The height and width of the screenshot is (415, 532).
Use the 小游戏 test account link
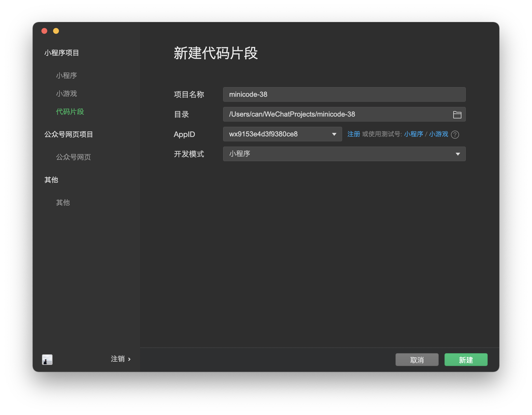[438, 134]
